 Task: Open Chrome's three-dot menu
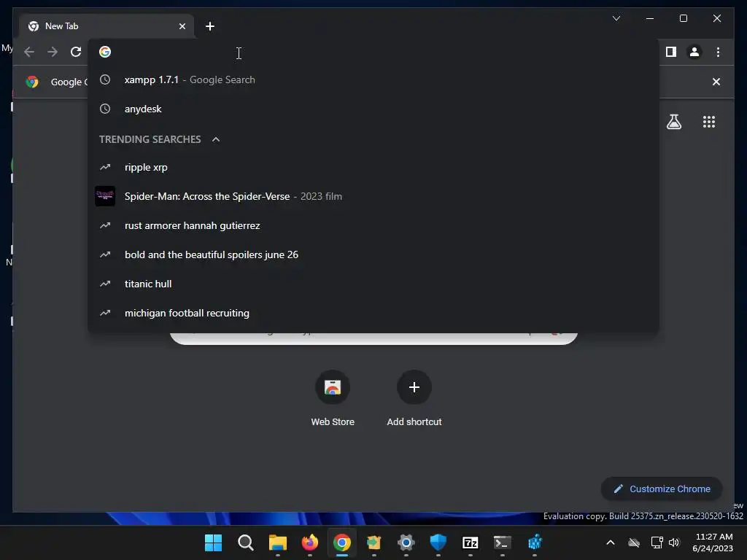[718, 52]
